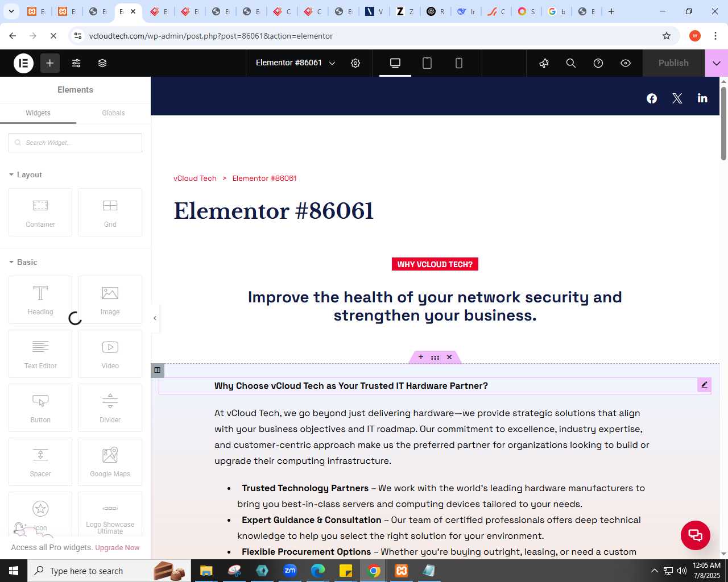
Task: Select the 'Why Choose vCloud Tech' heading
Action: pos(351,386)
